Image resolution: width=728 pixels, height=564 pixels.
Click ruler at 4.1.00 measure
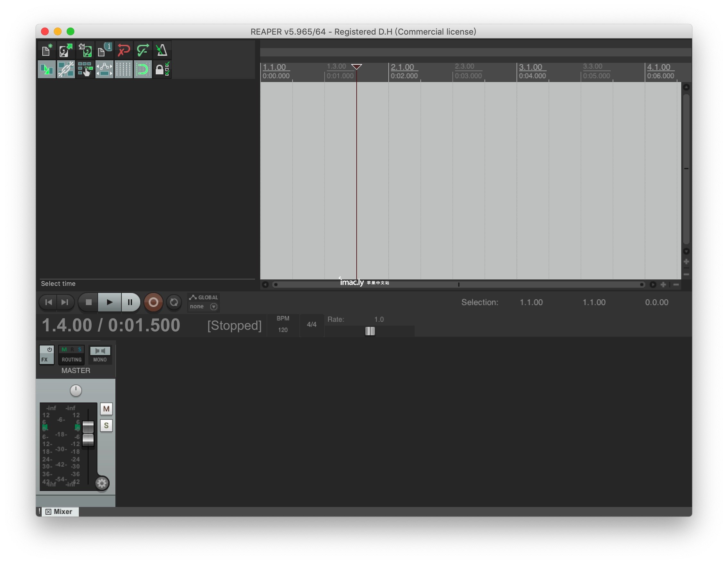pyautogui.click(x=659, y=67)
